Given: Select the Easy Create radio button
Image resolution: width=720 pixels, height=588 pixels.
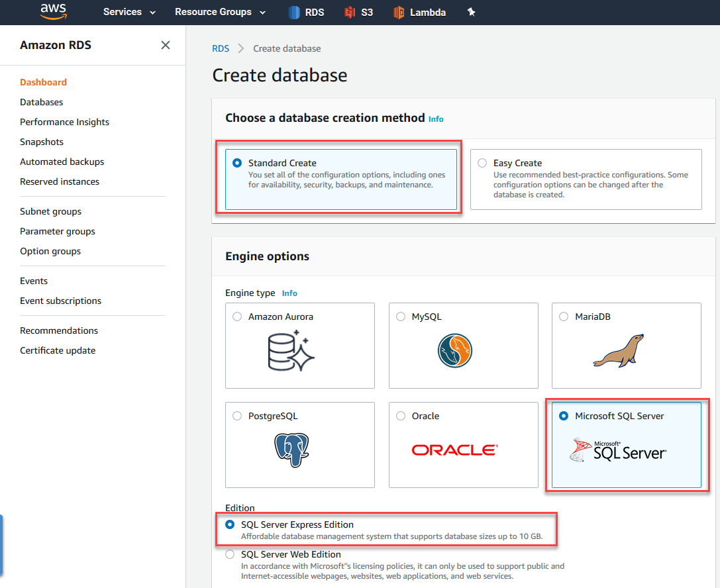Looking at the screenshot, I should tap(483, 162).
